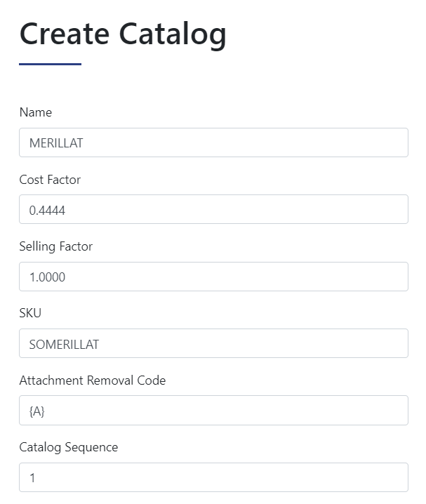Click the Name input field
This screenshot has width=426, height=504.
(213, 142)
